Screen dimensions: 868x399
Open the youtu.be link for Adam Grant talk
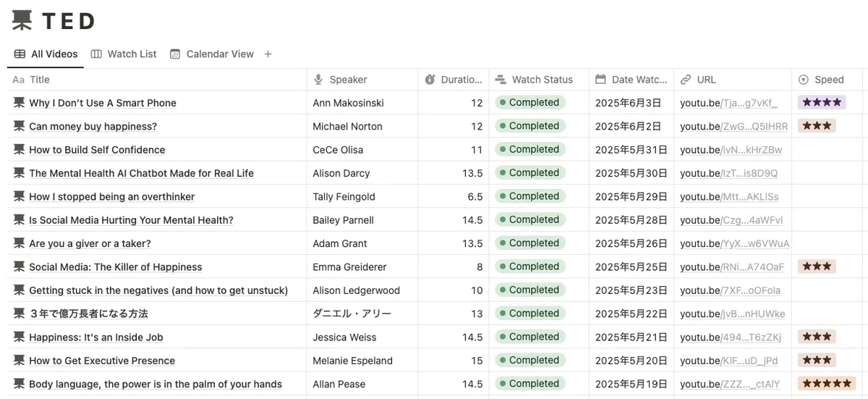point(735,243)
